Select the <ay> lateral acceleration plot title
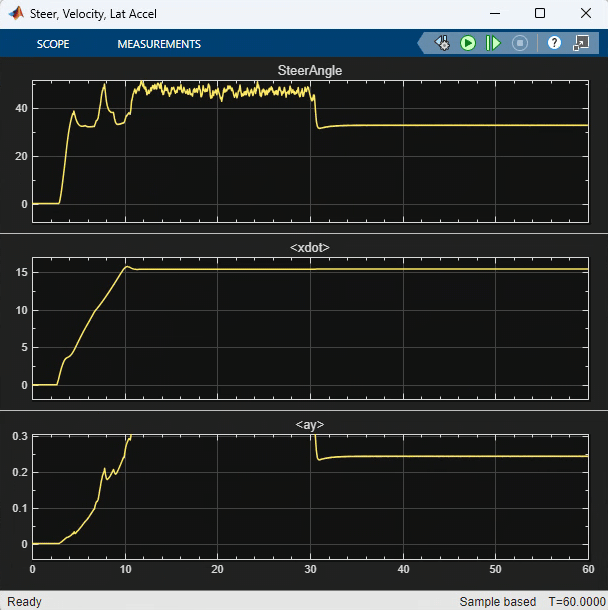This screenshot has width=608, height=610. pyautogui.click(x=310, y=424)
